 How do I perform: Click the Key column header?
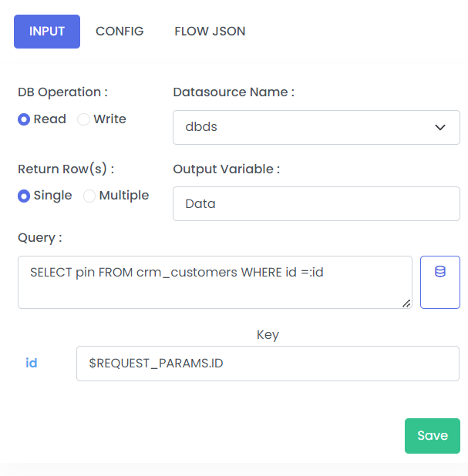pos(268,335)
